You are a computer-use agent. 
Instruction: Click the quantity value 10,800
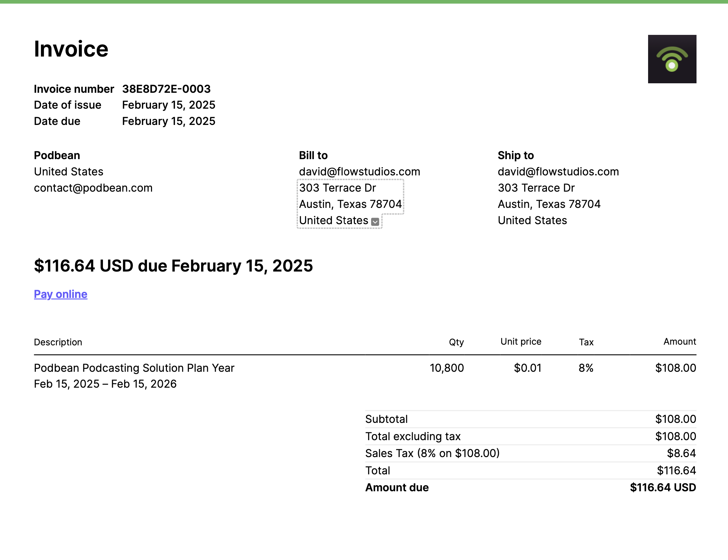point(447,368)
